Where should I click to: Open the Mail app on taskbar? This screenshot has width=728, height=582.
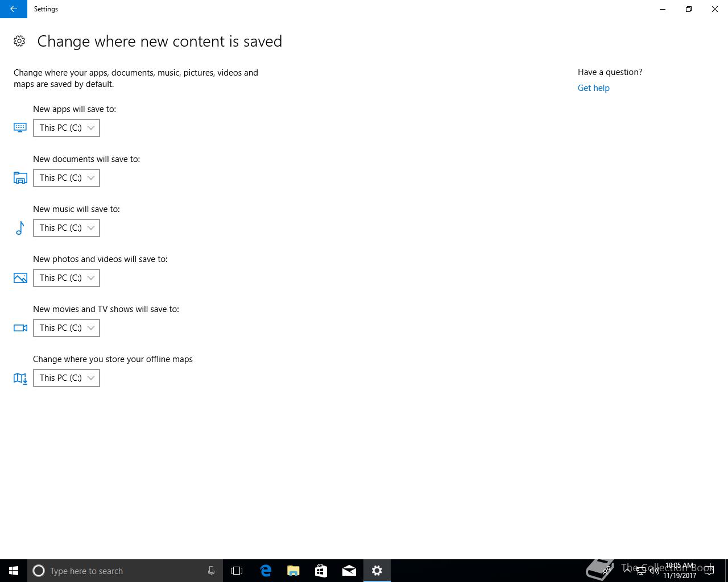(349, 571)
